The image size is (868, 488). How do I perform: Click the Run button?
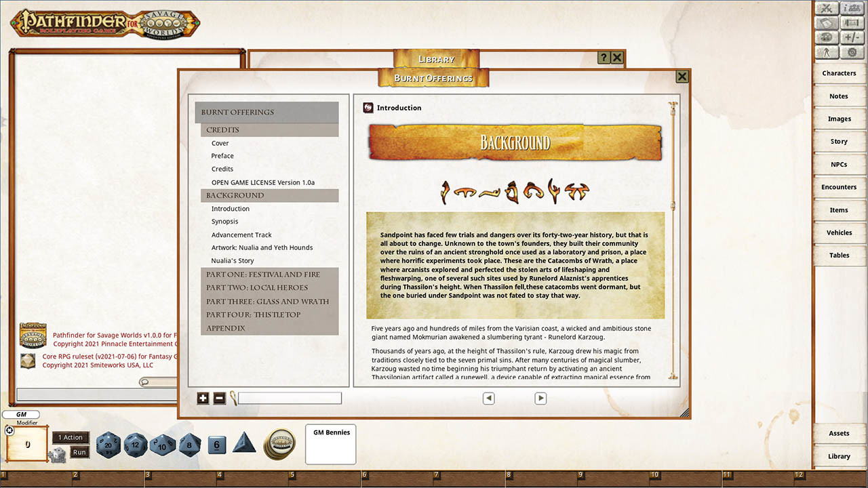[x=79, y=452]
